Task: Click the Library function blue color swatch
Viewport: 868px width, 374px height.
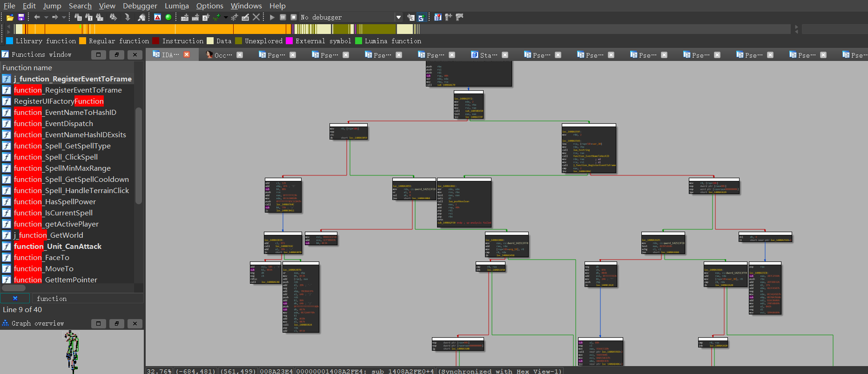Action: click(x=9, y=41)
